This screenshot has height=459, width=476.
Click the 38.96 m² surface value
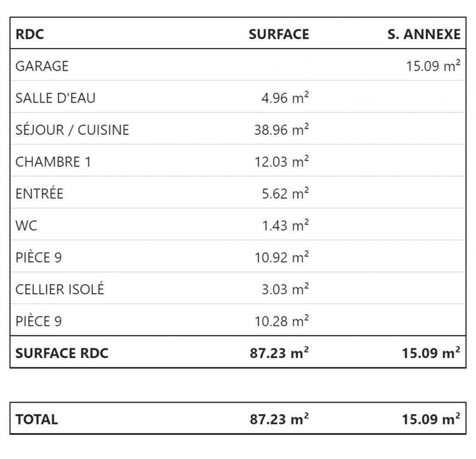pos(281,130)
